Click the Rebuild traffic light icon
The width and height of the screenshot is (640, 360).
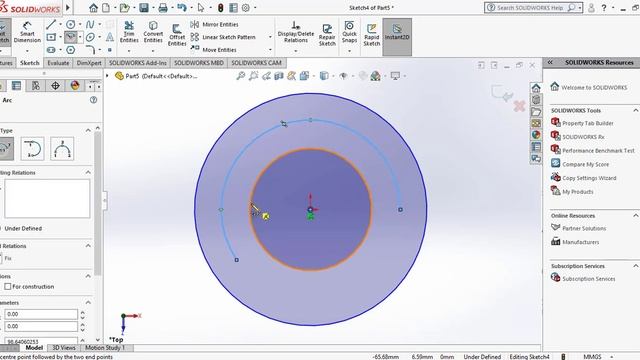[x=220, y=8]
